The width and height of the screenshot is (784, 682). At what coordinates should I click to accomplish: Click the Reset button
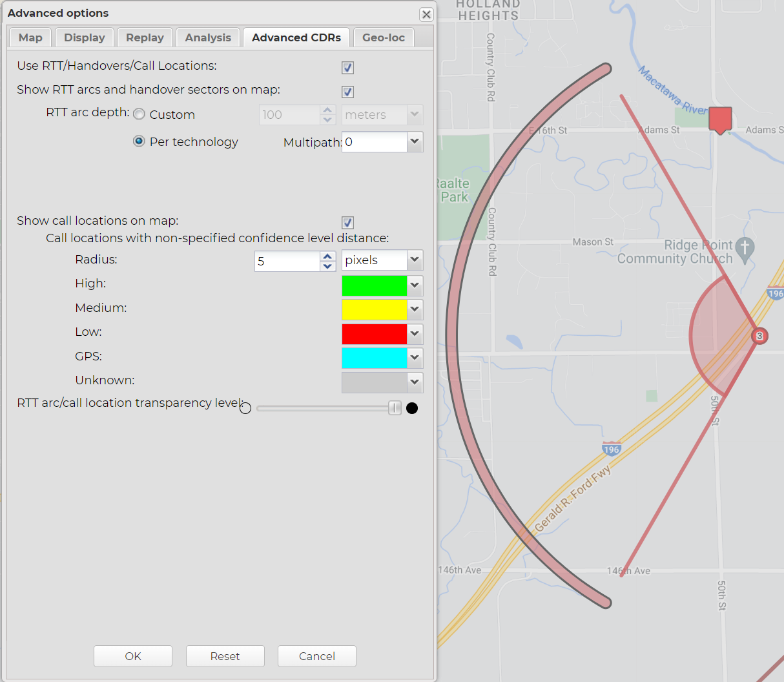[x=225, y=656]
